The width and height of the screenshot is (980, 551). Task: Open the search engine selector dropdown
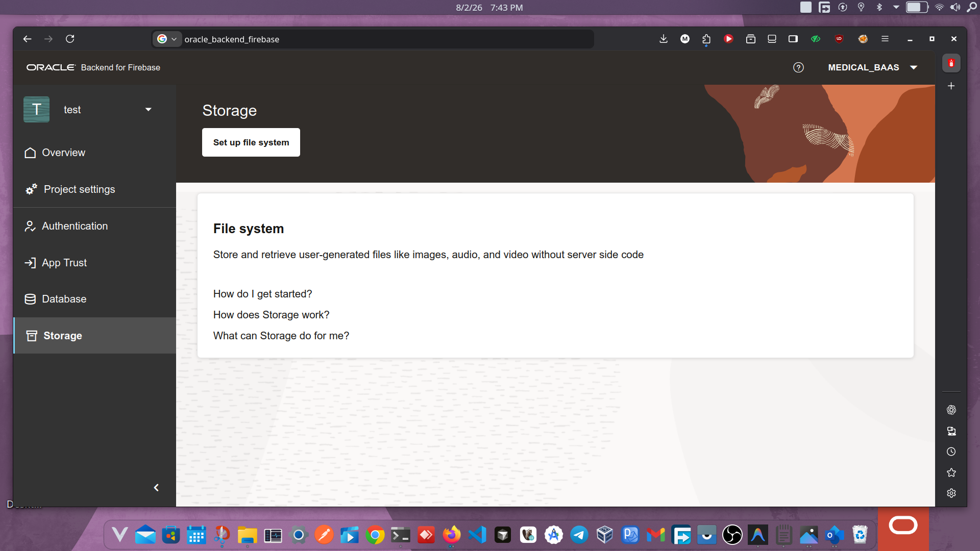coord(167,39)
